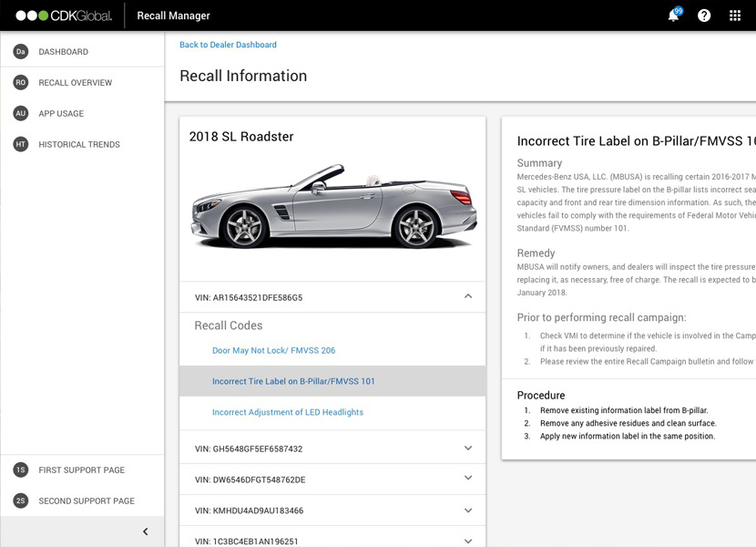
Task: Expand the VIN DW6546DFGT548762DE row
Action: point(332,480)
